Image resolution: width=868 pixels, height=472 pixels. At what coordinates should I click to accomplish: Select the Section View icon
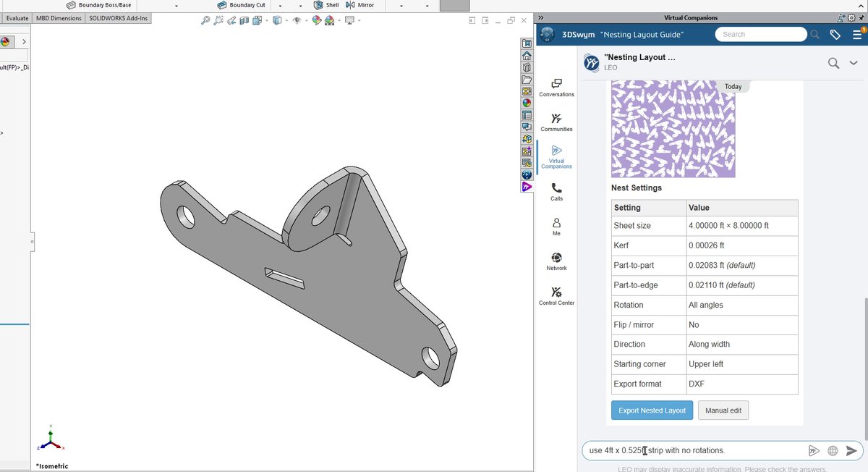(244, 20)
